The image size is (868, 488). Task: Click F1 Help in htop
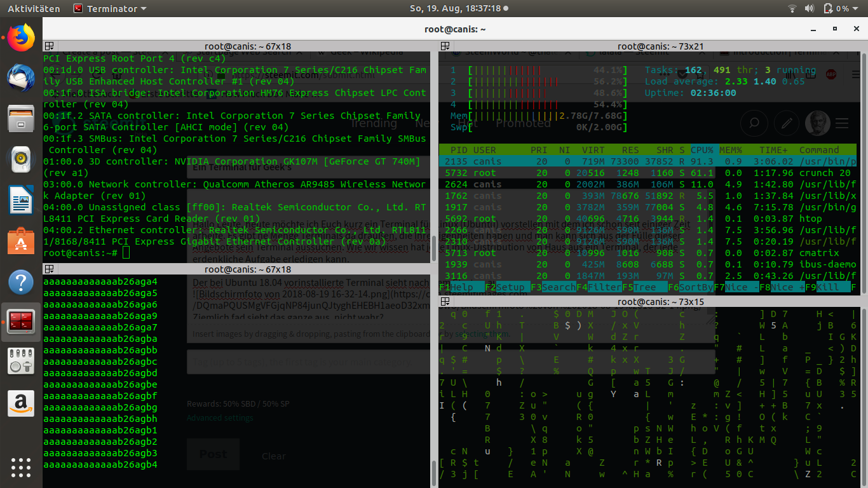click(462, 287)
